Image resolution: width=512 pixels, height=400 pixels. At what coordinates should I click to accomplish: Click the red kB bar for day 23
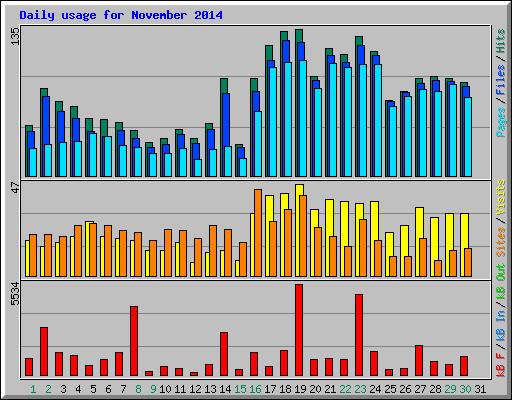coord(359,335)
